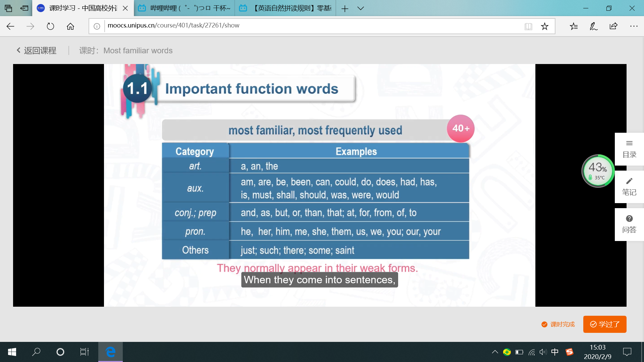Open the 问答 Q&A panel
Screen dimensions: 644x362
point(629,224)
